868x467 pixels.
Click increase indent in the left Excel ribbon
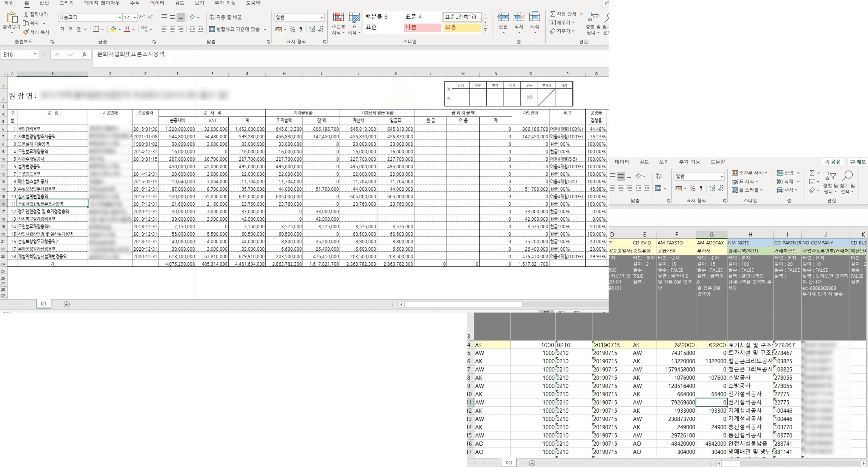point(200,29)
